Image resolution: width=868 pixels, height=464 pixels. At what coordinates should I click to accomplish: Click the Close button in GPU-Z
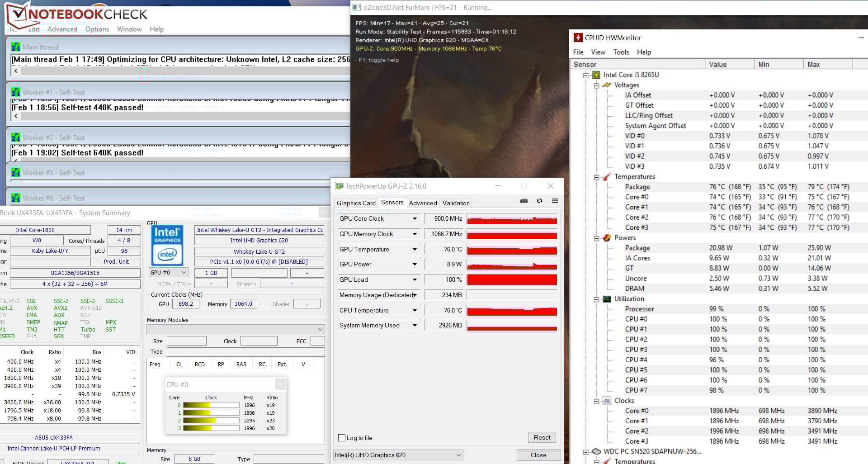tap(538, 455)
